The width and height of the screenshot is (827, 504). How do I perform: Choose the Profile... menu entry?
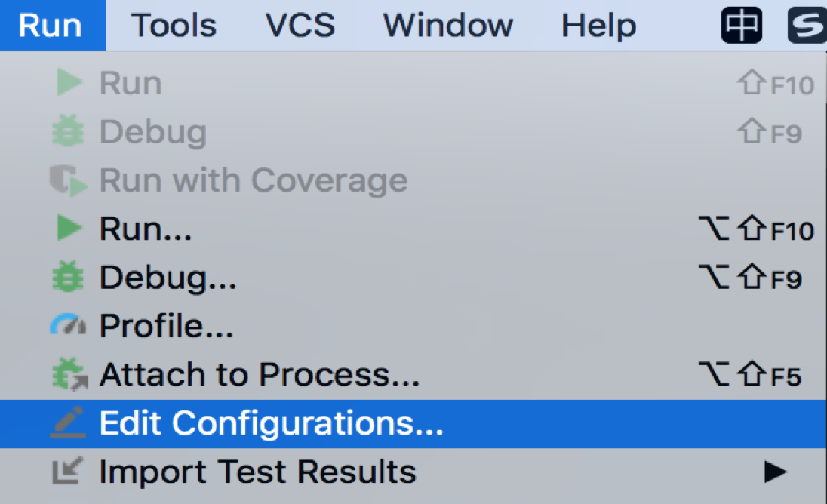point(413,326)
